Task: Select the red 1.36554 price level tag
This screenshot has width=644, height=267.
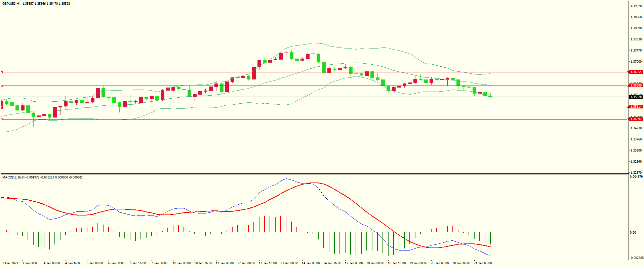Action: point(636,72)
